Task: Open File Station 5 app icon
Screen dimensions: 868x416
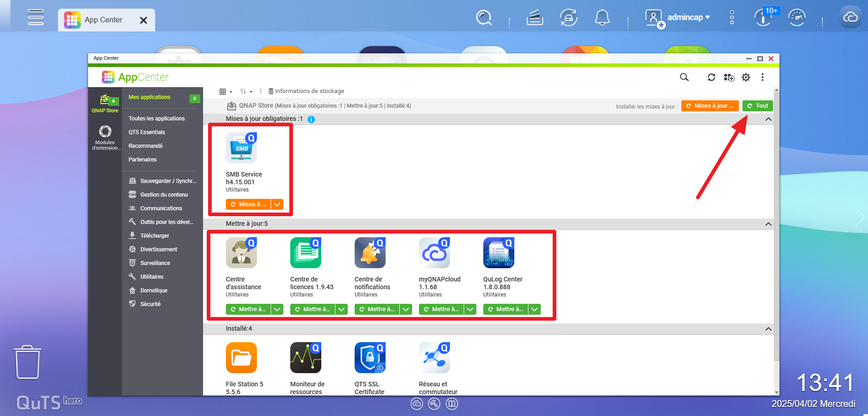Action: pyautogui.click(x=241, y=358)
